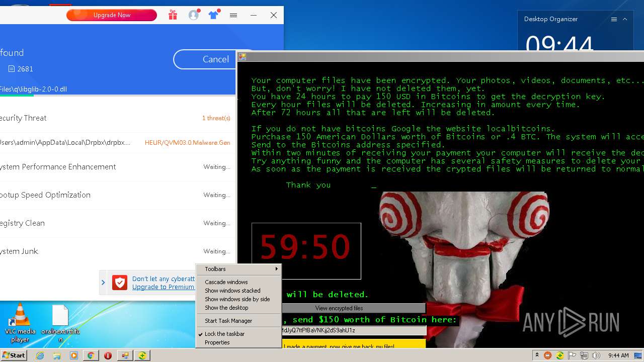Choose Show windows side by side
This screenshot has height=362, width=644.
238,299
